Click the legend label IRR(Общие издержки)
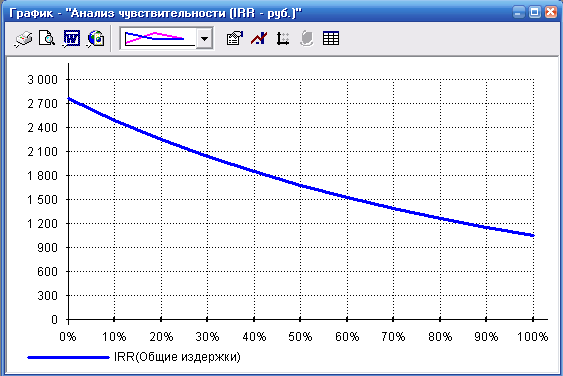563x376 pixels. pyautogui.click(x=177, y=357)
